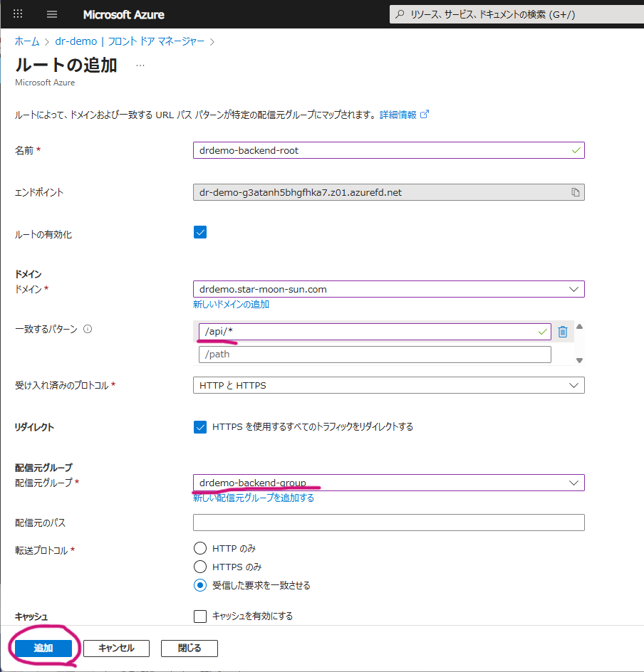The width and height of the screenshot is (644, 672).
Task: Click the 追加 button
Action: click(43, 648)
